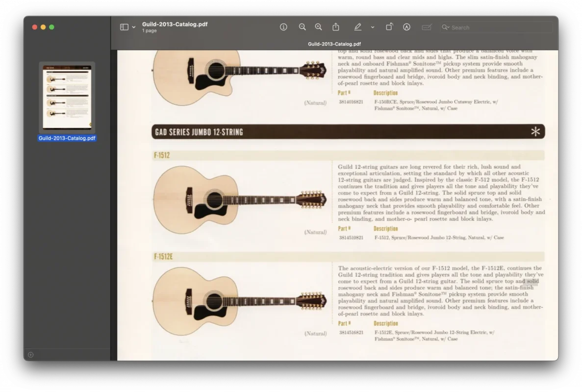Select the page thumbnail in sidebar
582x392 pixels.
[x=67, y=97]
